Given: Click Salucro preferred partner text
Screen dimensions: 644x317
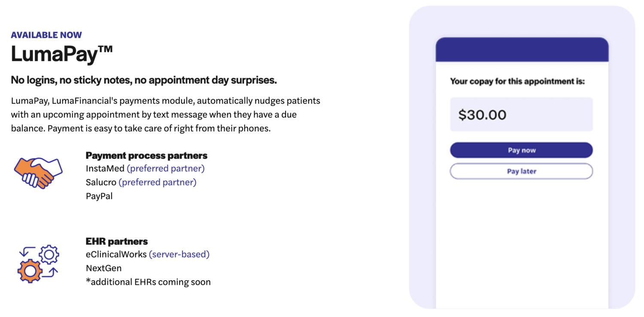Looking at the screenshot, I should [141, 182].
